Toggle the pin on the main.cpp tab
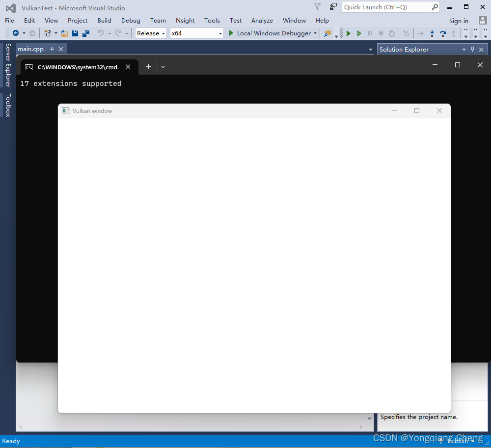491x448 pixels. (52, 49)
